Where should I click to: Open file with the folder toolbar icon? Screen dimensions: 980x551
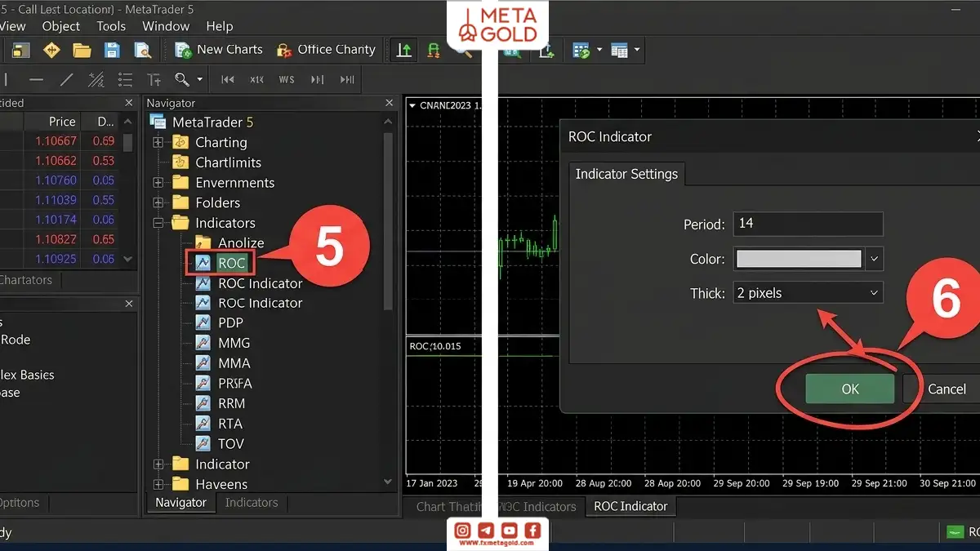82,51
